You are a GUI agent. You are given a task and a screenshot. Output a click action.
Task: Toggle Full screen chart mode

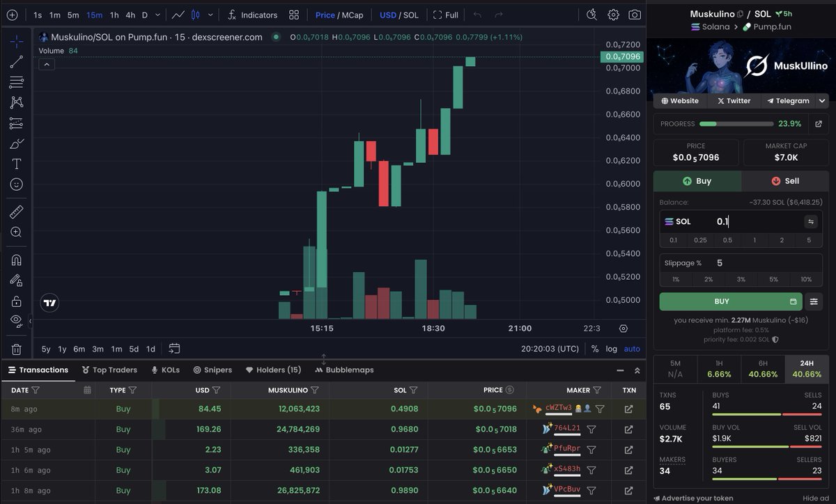coord(446,15)
